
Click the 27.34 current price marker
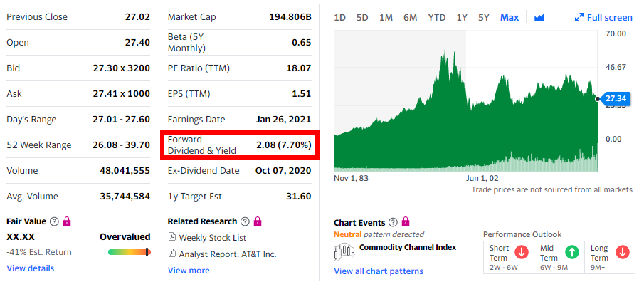615,98
